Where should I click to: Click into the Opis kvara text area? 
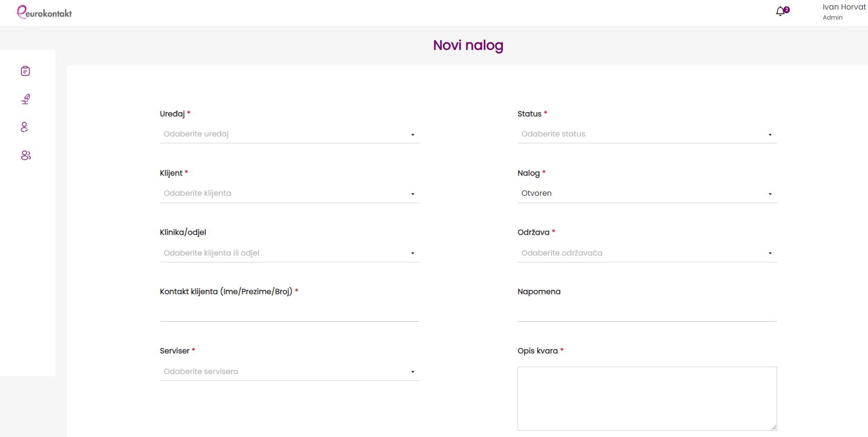(x=647, y=398)
